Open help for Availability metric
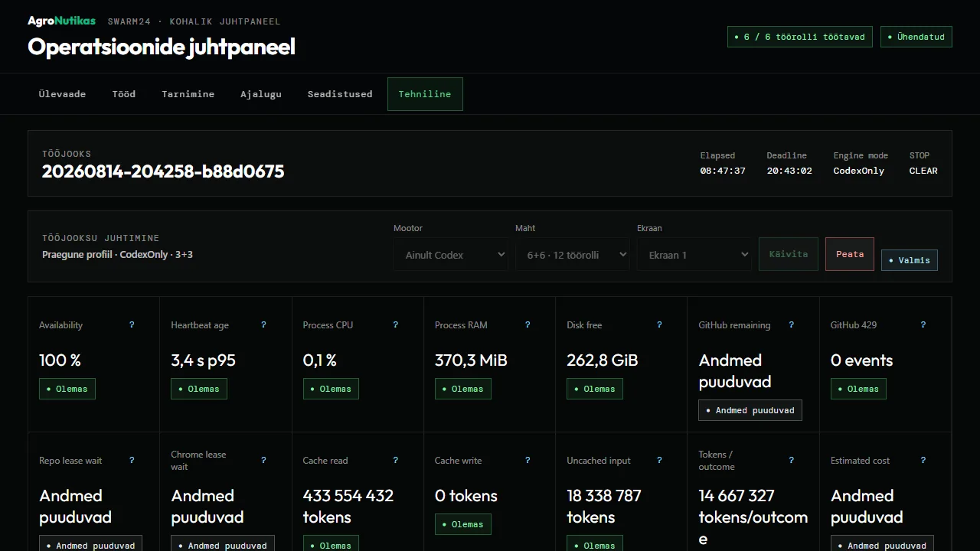Viewport: 980px width, 551px height. 132,325
